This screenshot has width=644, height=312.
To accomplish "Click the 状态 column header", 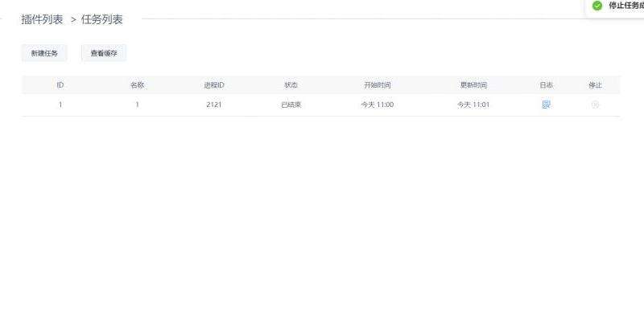I will pos(291,85).
